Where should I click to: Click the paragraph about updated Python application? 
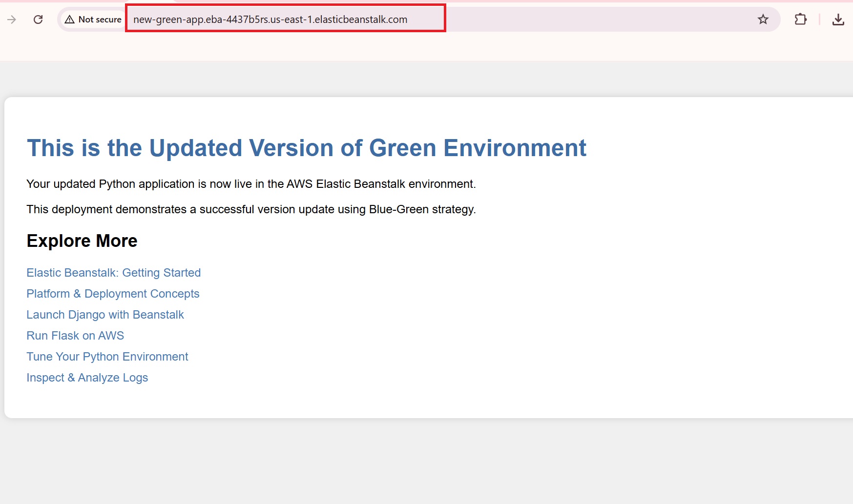[x=251, y=184]
